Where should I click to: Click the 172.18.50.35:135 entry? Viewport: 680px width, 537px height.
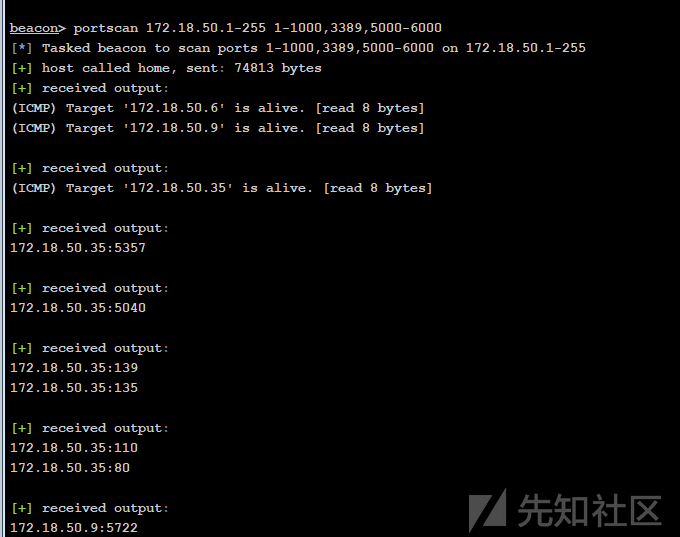pyautogui.click(x=74, y=387)
